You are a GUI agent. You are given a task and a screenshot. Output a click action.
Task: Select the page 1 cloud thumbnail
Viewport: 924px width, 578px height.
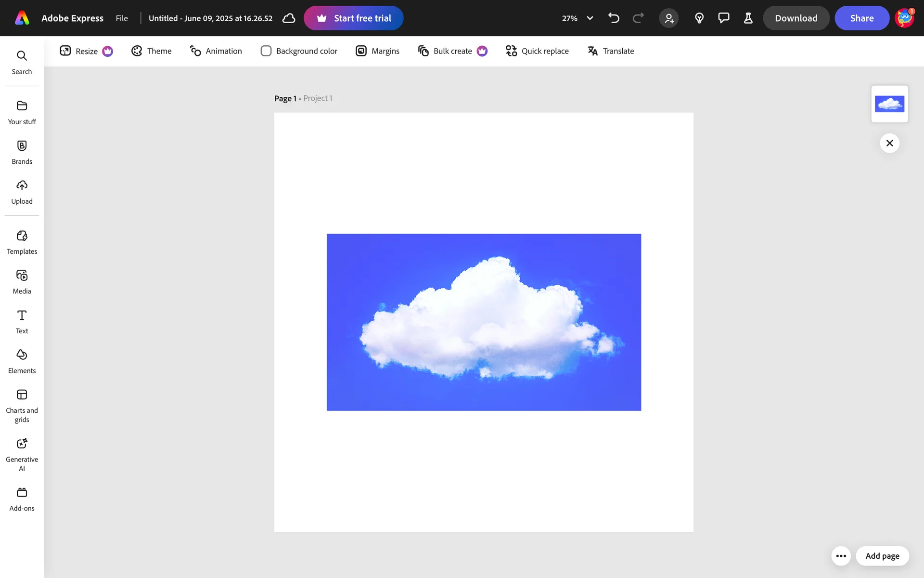point(889,104)
